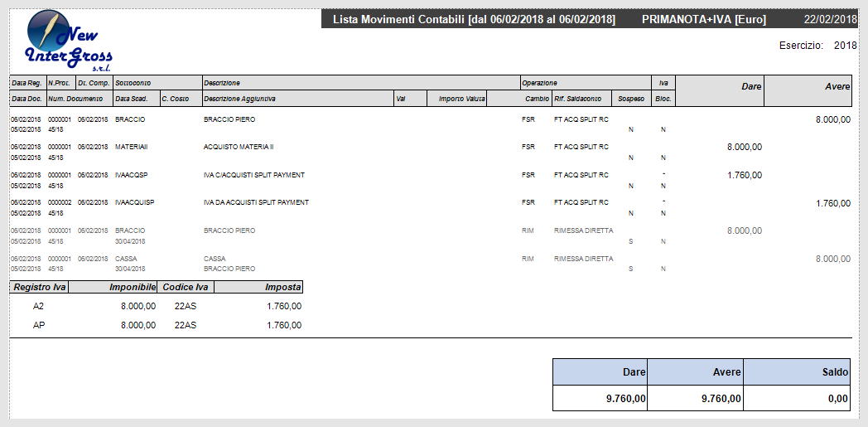Click the 'Sospeso' column header
The height and width of the screenshot is (427, 868).
[631, 99]
